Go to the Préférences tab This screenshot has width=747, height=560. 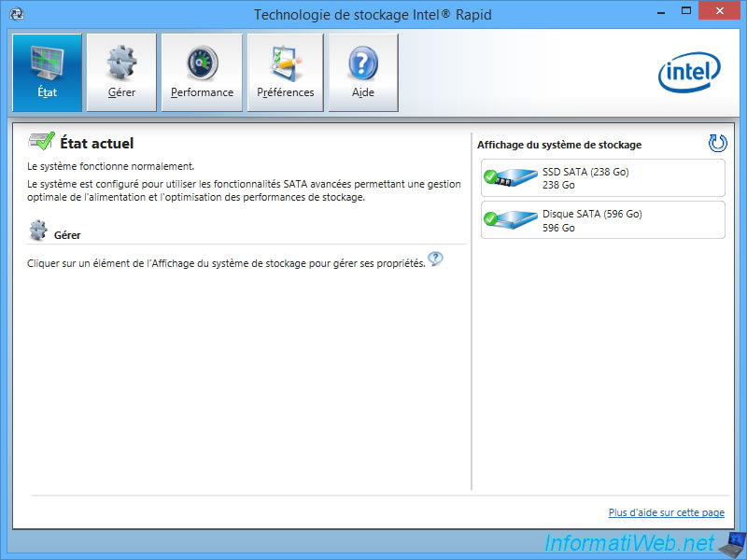point(286,73)
